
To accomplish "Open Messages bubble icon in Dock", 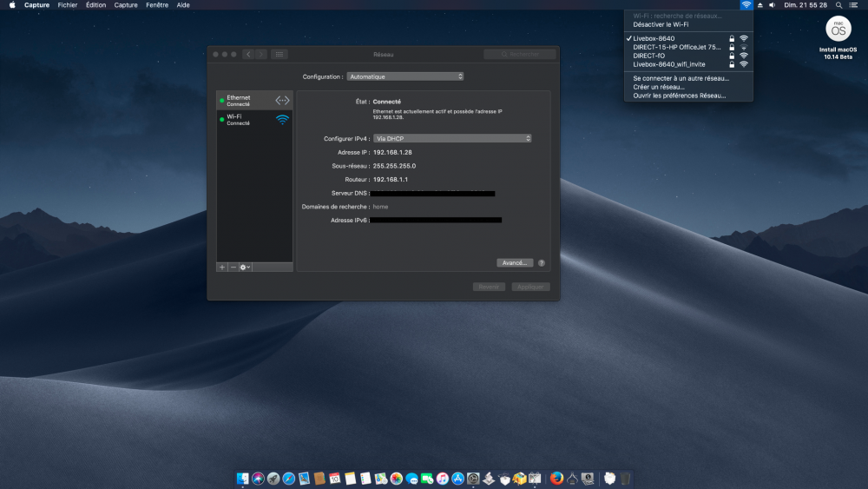I will tap(411, 479).
